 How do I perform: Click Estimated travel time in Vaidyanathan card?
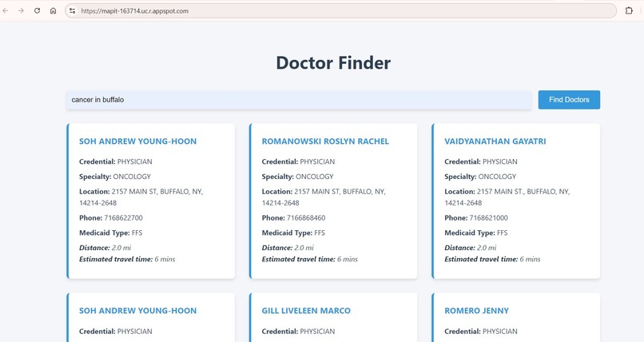pyautogui.click(x=492, y=259)
